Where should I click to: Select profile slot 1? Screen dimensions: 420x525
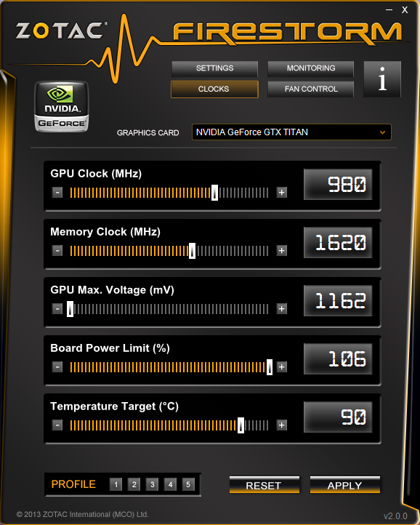coord(116,484)
